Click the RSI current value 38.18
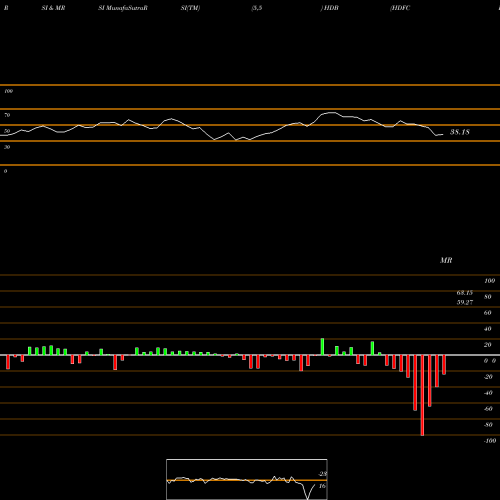 (x=460, y=132)
